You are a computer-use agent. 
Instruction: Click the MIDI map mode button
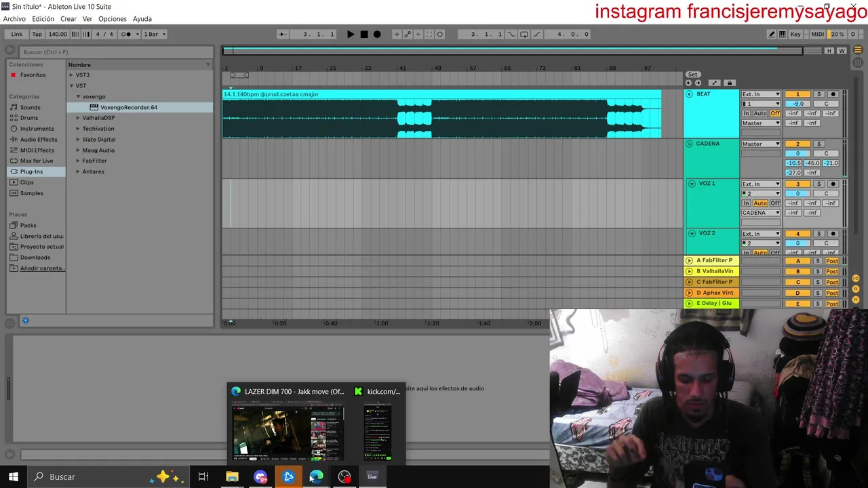[818, 35]
